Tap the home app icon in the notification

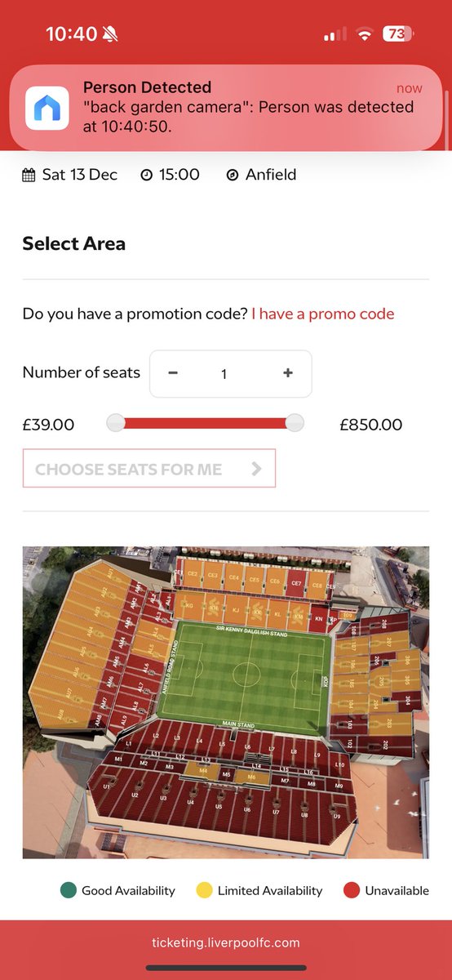click(47, 108)
